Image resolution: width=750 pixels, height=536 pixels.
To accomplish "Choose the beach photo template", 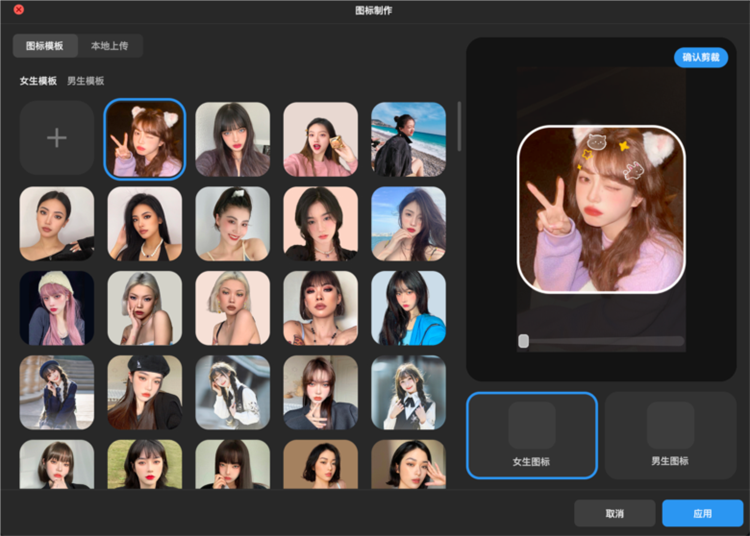I will pos(408,139).
